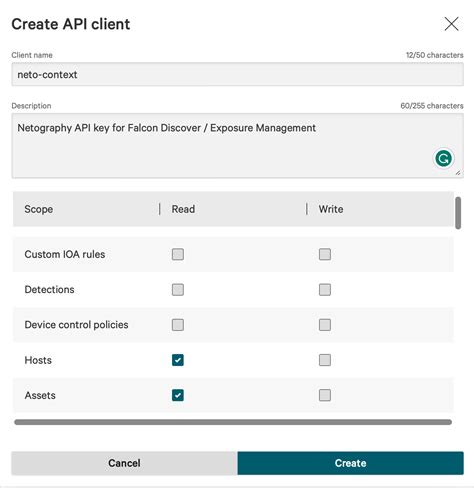This screenshot has height=488, width=474.
Task: Click the description resize handle corner
Action: pos(458,173)
